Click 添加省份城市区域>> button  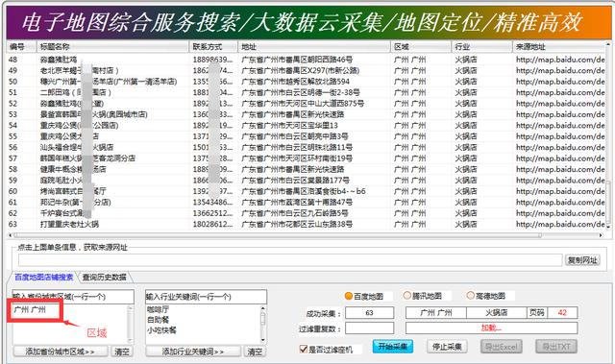(61, 352)
